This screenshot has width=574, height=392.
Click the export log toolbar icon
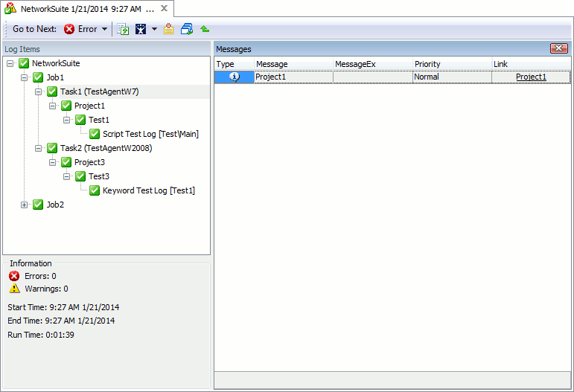coord(123,29)
